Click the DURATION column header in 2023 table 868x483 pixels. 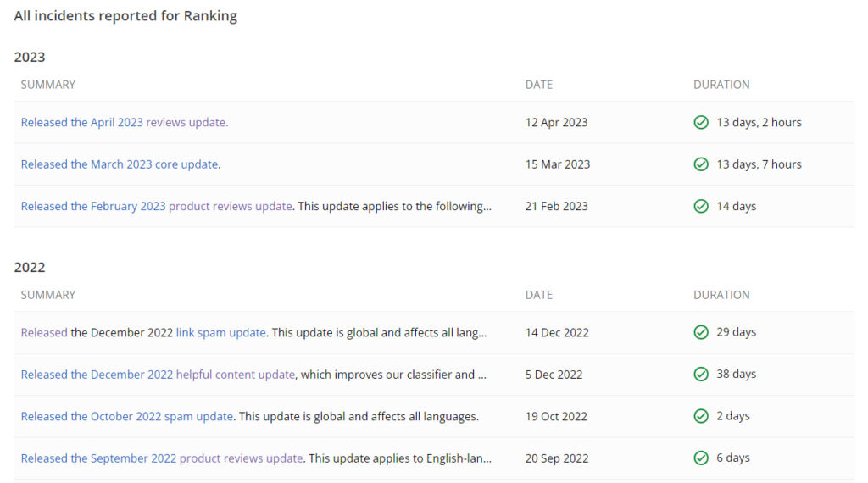(x=721, y=85)
